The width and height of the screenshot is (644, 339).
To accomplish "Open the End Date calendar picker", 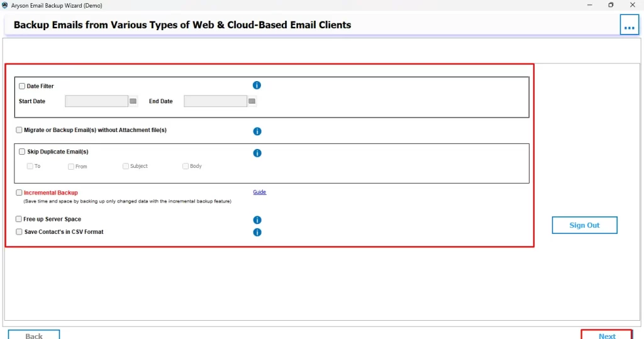I will 252,101.
